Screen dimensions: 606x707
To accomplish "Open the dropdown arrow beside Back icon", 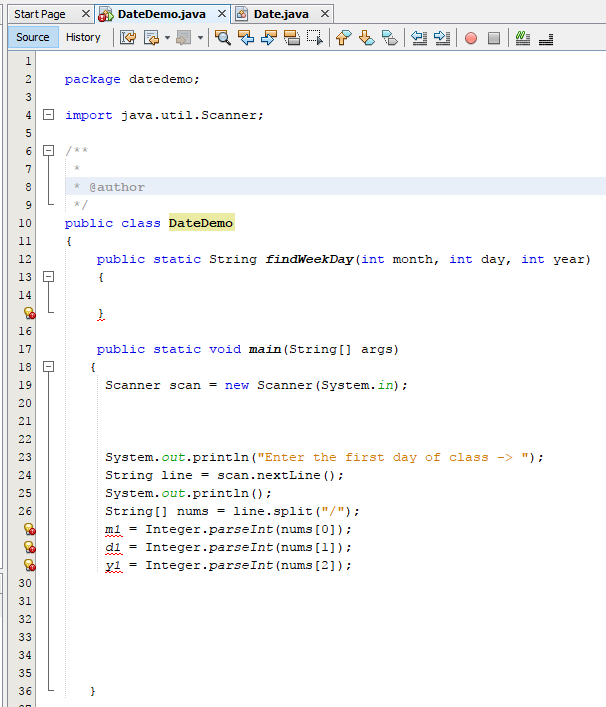I will pyautogui.click(x=167, y=38).
